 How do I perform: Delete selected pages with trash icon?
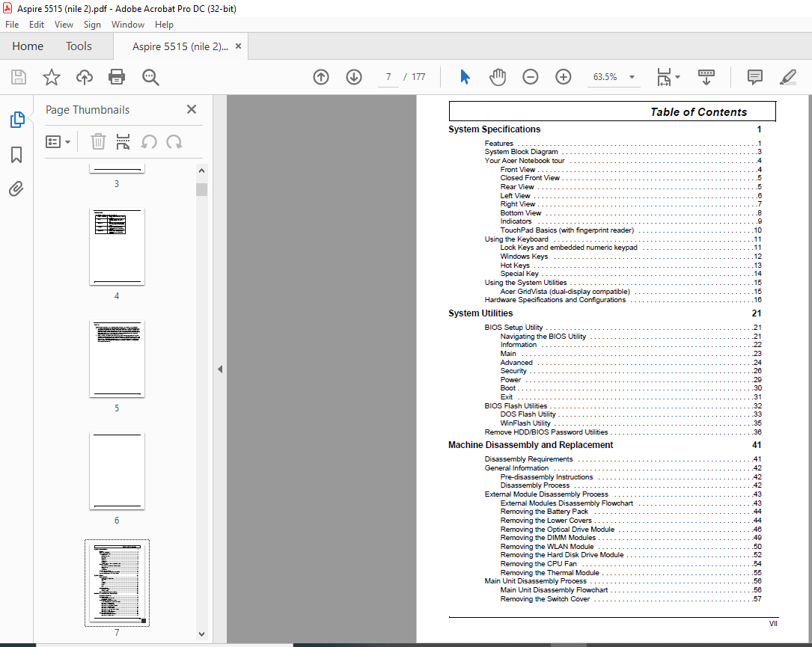(x=98, y=142)
